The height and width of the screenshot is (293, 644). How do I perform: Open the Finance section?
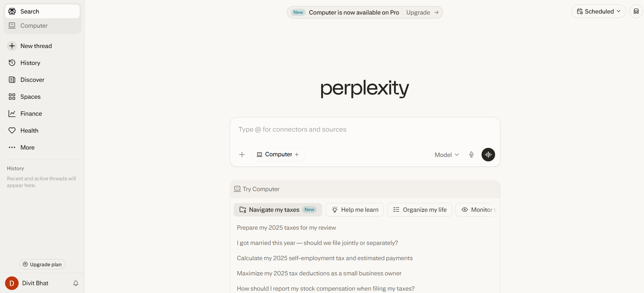31,113
